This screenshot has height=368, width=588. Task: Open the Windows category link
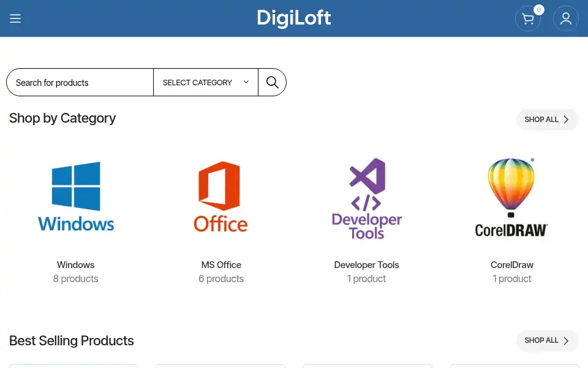[76, 265]
